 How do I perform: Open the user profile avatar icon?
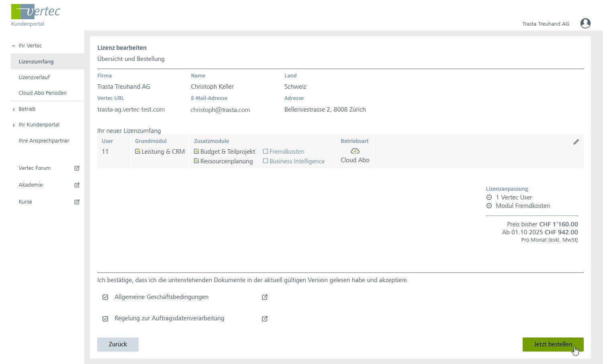point(585,23)
